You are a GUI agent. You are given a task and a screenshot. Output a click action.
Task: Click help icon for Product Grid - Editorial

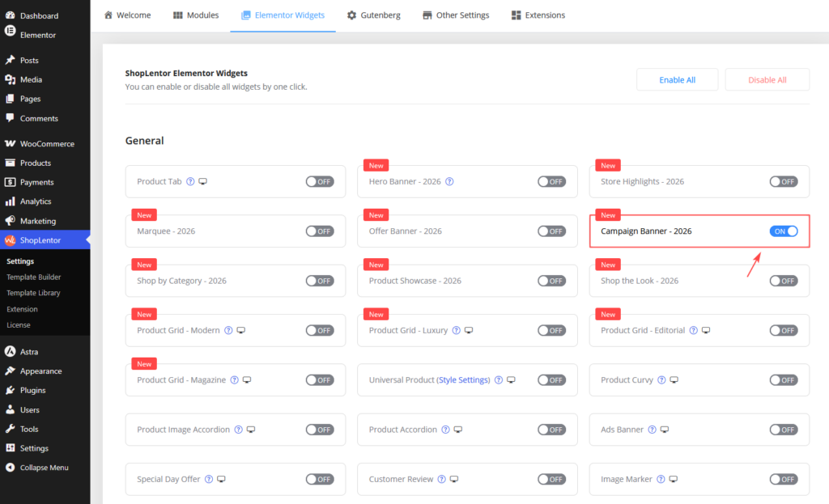pyautogui.click(x=693, y=330)
